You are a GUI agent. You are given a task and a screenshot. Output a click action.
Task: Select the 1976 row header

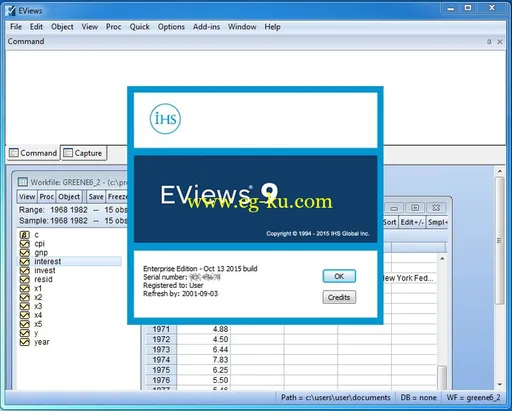161,380
